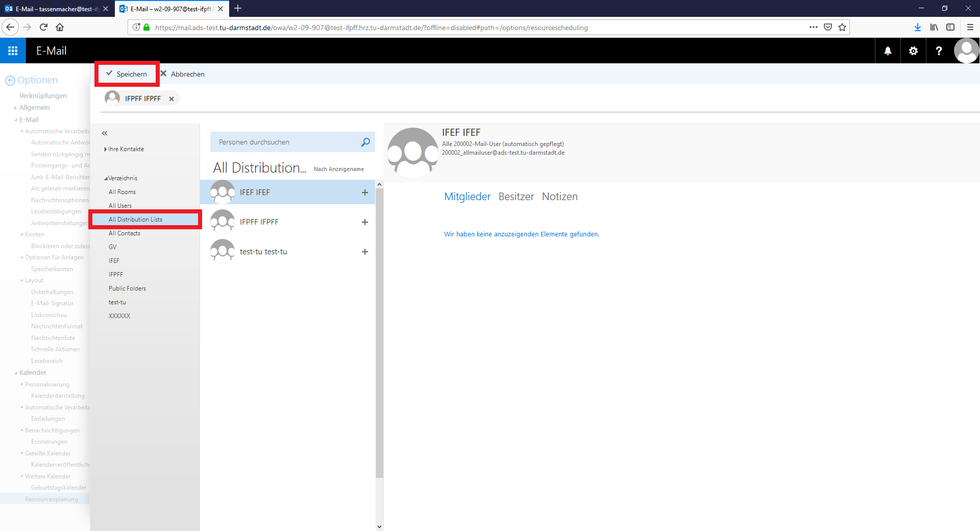
Task: Select All Contacts directory
Action: tap(125, 233)
